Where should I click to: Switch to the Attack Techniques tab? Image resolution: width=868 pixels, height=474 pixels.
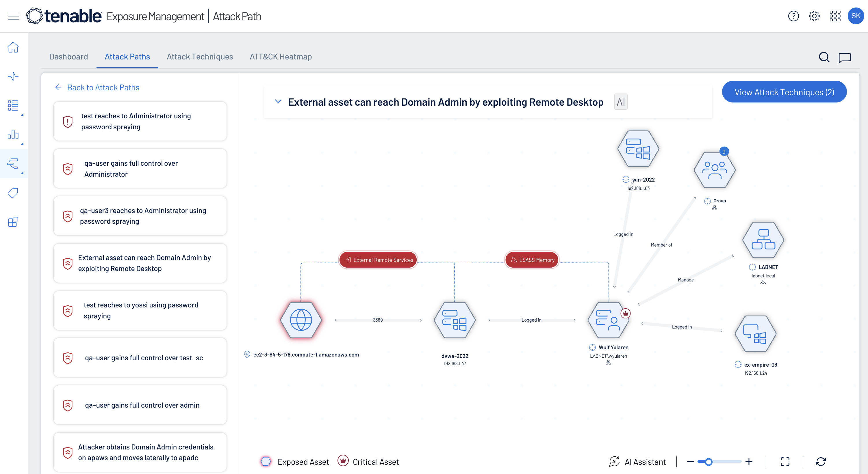point(200,57)
